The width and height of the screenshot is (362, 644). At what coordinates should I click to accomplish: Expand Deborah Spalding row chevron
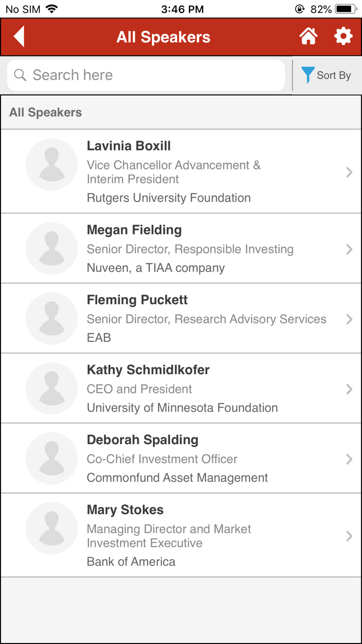[x=349, y=459]
